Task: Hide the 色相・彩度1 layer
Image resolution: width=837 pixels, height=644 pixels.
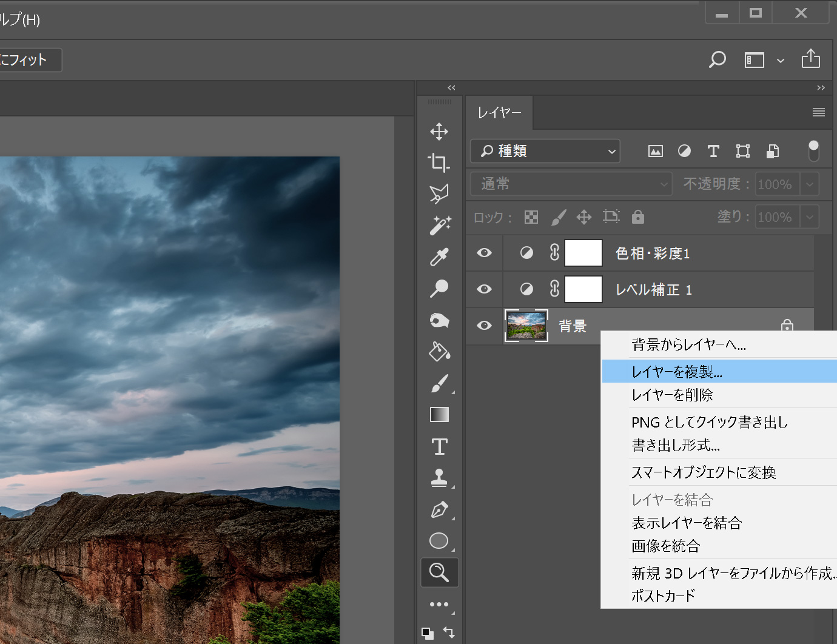Action: pos(484,253)
